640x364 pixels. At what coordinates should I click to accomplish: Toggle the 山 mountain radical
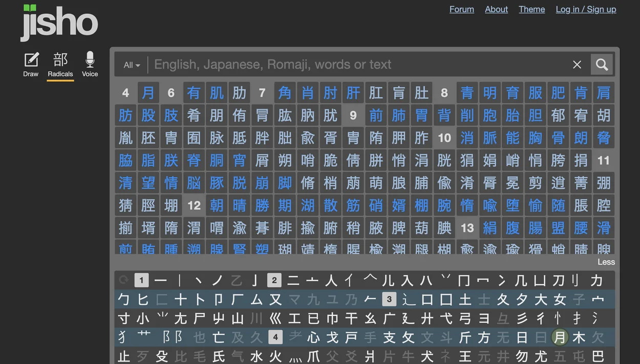[x=238, y=318]
